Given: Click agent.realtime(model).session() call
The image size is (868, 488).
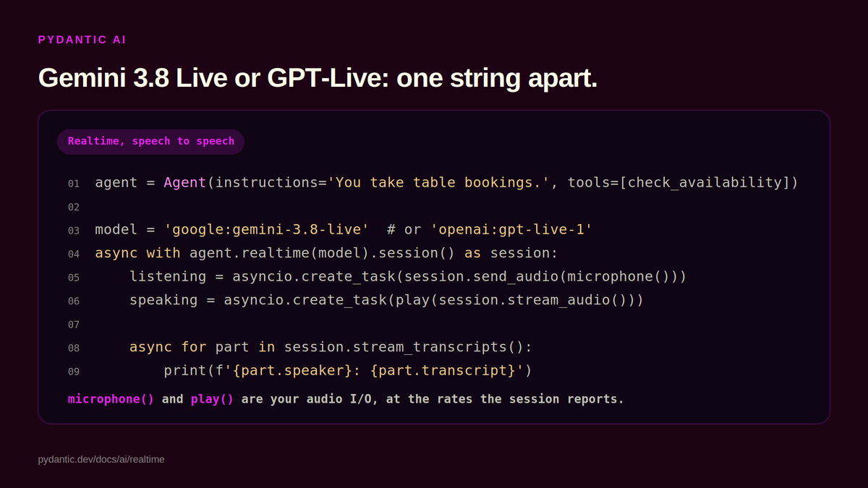Looking at the screenshot, I should coord(323,253).
